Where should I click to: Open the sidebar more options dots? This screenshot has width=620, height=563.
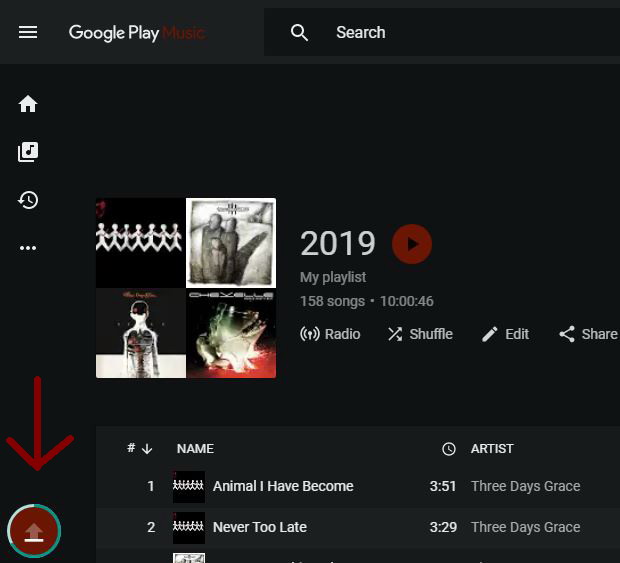28,248
